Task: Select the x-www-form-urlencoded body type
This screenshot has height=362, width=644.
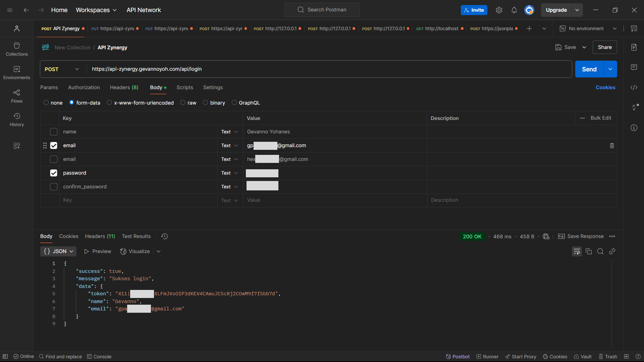Action: pyautogui.click(x=109, y=103)
